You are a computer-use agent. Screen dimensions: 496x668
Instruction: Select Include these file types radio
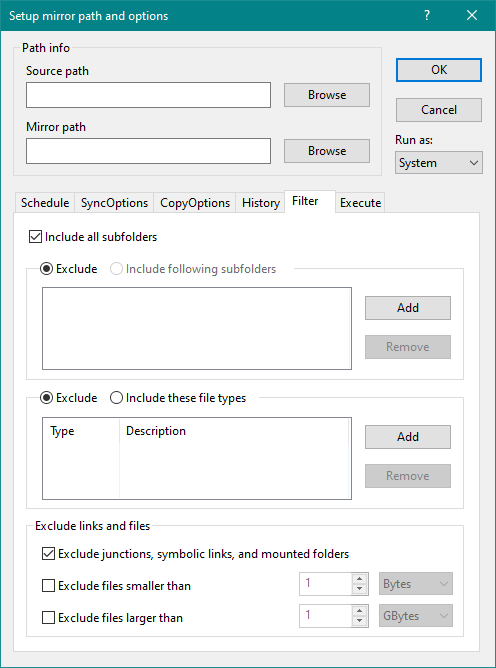(116, 398)
